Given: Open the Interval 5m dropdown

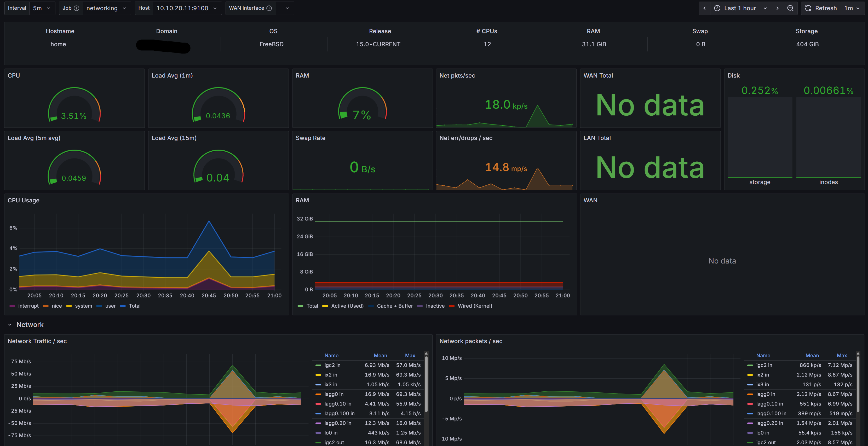Looking at the screenshot, I should (x=42, y=8).
